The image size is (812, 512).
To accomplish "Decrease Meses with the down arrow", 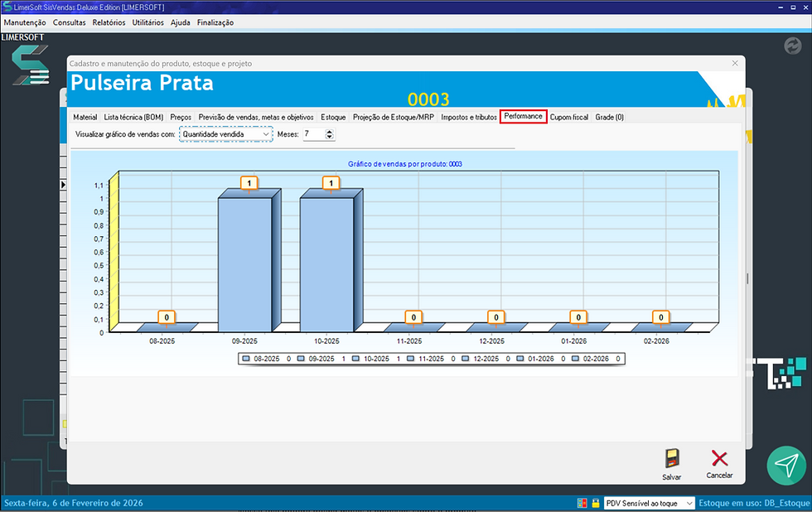I will (x=330, y=137).
